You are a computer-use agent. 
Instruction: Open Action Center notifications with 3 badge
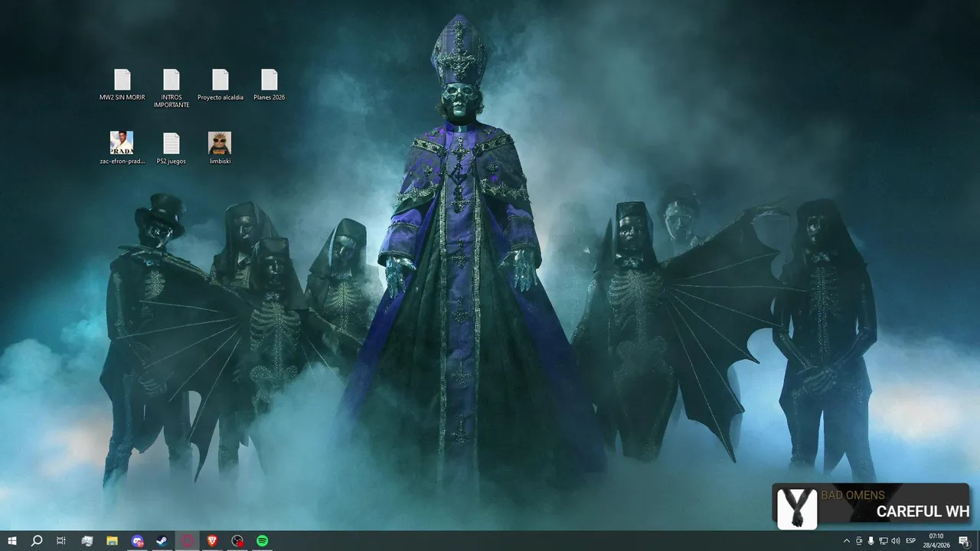pos(964,541)
